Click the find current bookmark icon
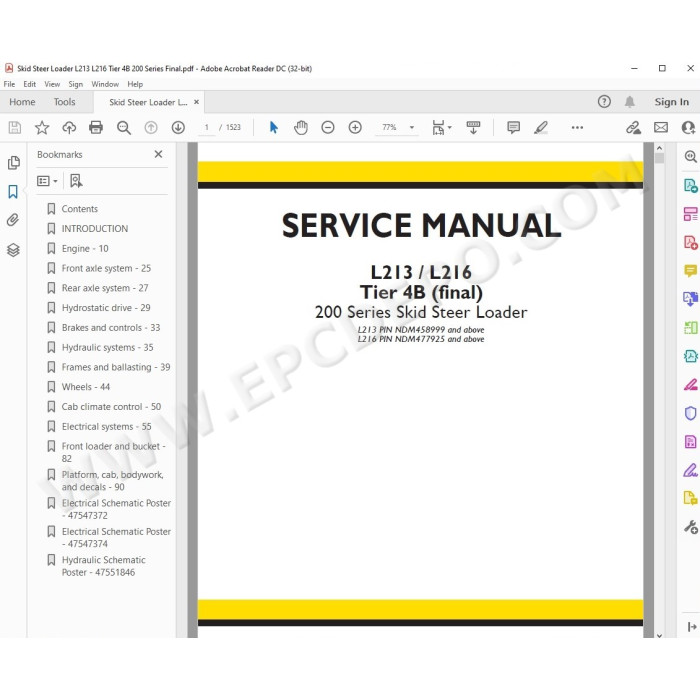The height and width of the screenshot is (700, 700). pos(76,181)
